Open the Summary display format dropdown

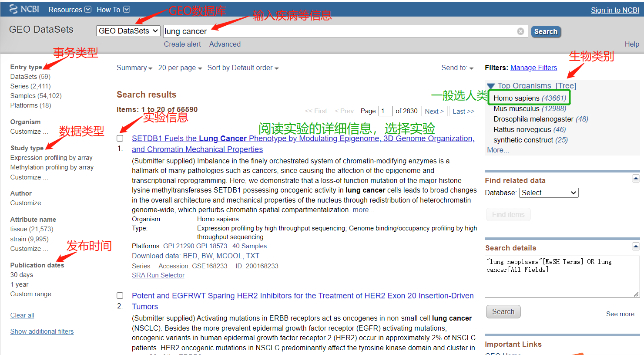tap(132, 68)
